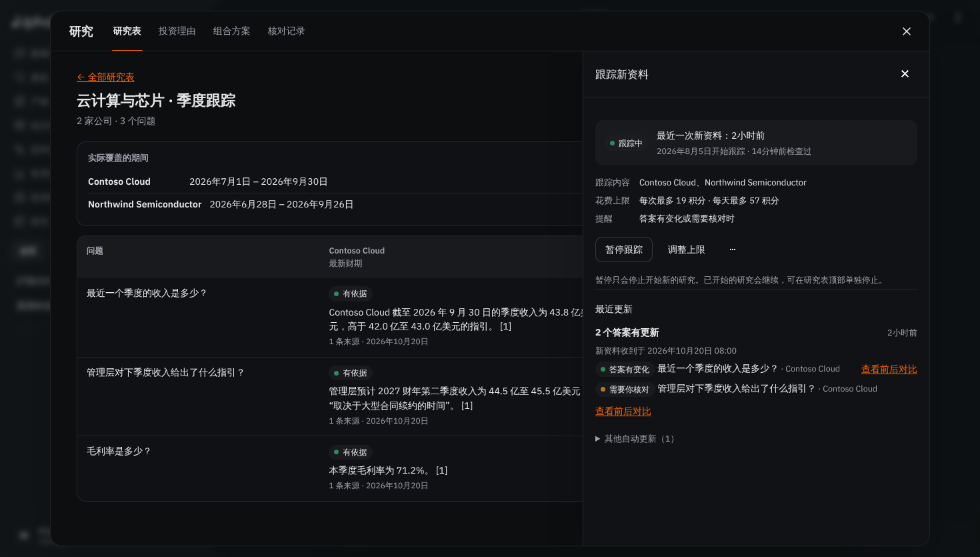Switch to the 投资理由 tab
The width and height of the screenshot is (980, 557).
(177, 31)
